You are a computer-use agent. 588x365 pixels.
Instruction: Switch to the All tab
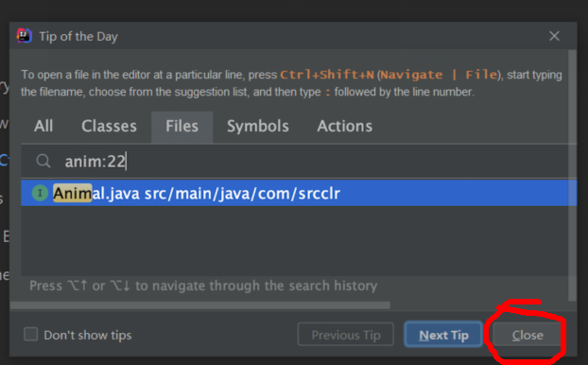[43, 126]
